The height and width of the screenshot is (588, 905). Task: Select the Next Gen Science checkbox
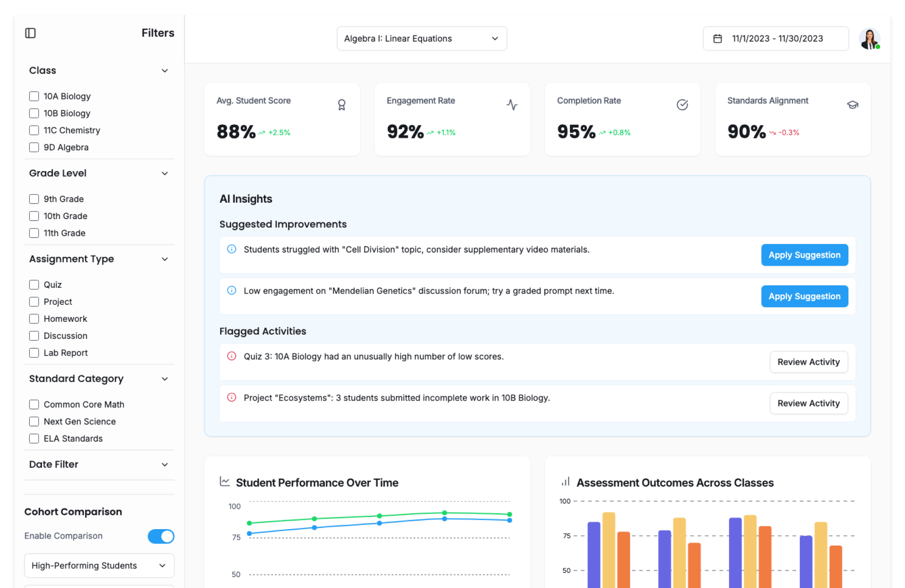[x=34, y=422]
